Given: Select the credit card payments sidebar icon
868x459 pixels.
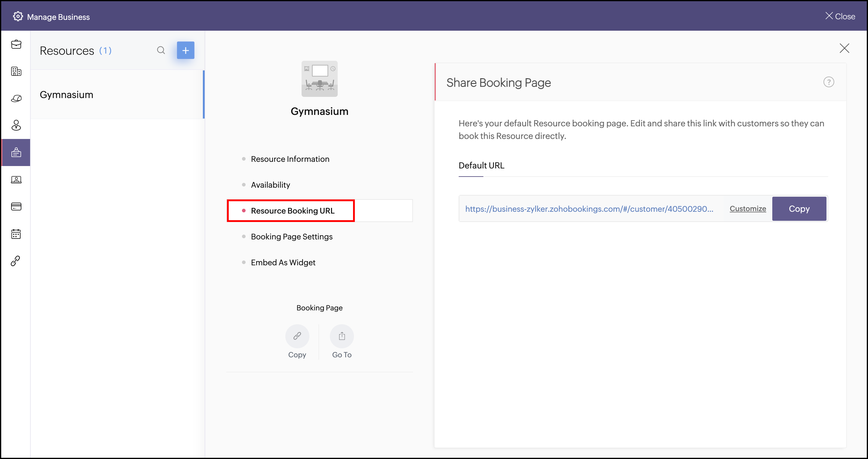Looking at the screenshot, I should click(16, 206).
